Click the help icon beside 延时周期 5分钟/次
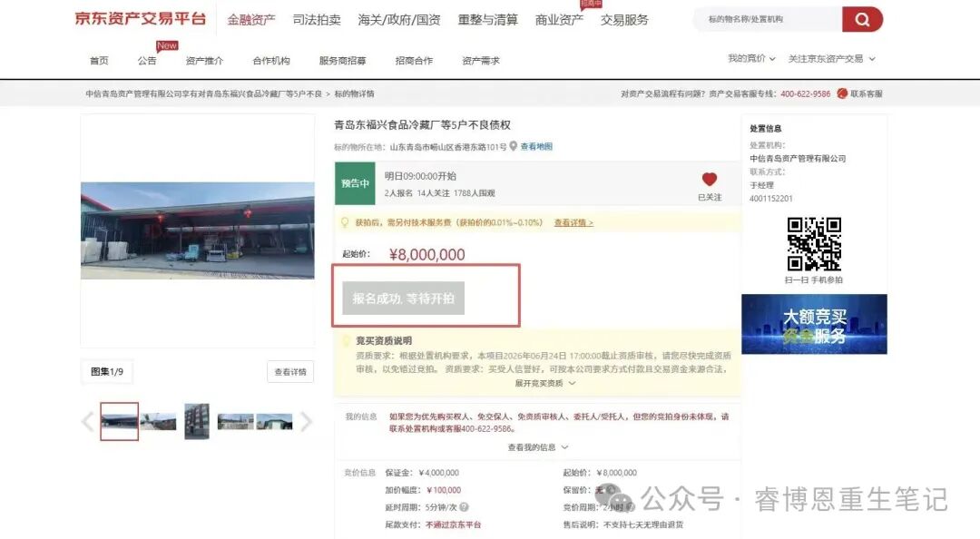Viewport: 980px width, 539px height. (464, 507)
